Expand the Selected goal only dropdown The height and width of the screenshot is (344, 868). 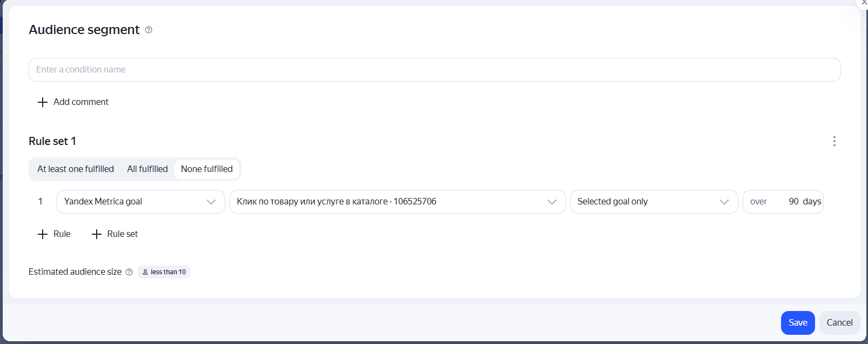(654, 202)
